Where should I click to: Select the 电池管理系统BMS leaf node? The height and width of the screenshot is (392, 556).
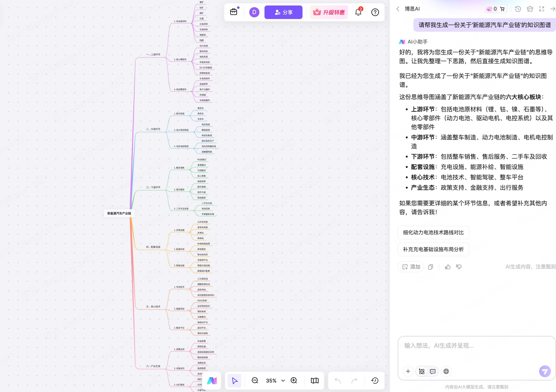tap(206, 295)
